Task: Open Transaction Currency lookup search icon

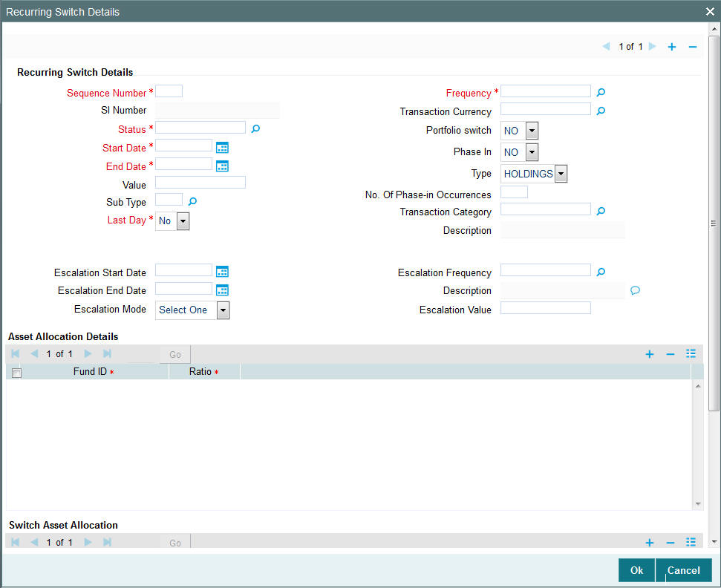Action: [601, 111]
